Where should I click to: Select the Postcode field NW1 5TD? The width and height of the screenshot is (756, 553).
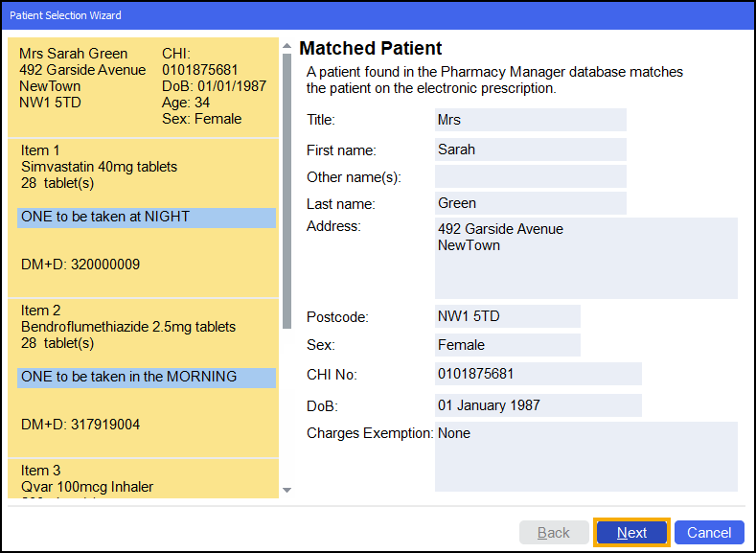click(x=507, y=316)
